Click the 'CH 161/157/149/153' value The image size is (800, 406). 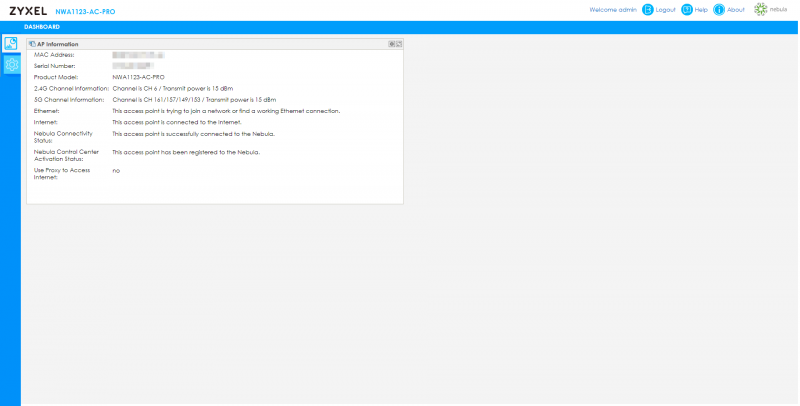(x=171, y=100)
